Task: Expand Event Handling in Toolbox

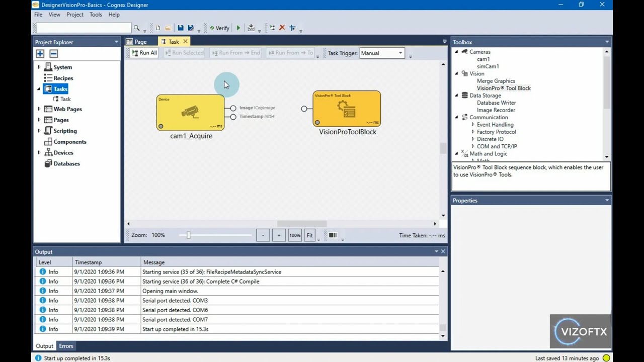Action: 472,125
